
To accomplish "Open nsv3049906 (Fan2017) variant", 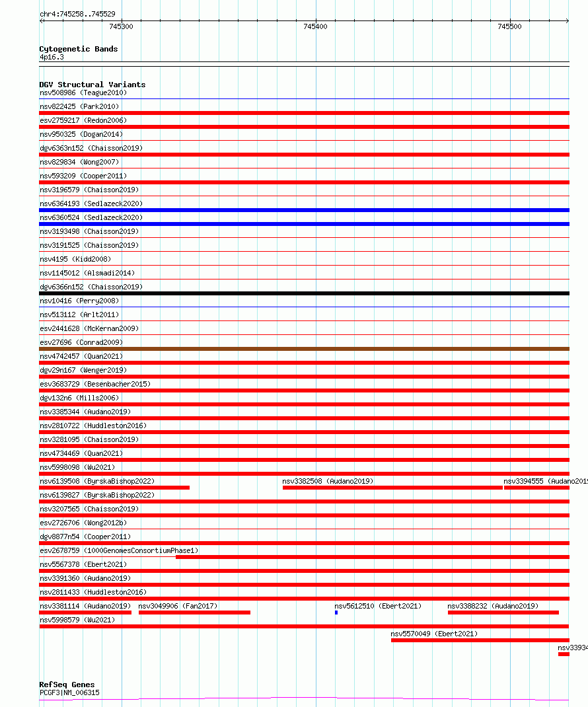I will (178, 607).
